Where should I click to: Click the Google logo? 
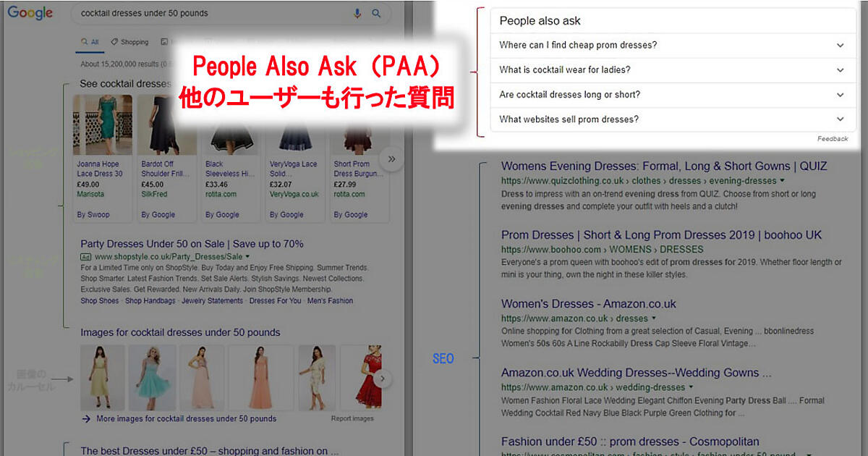pyautogui.click(x=30, y=13)
